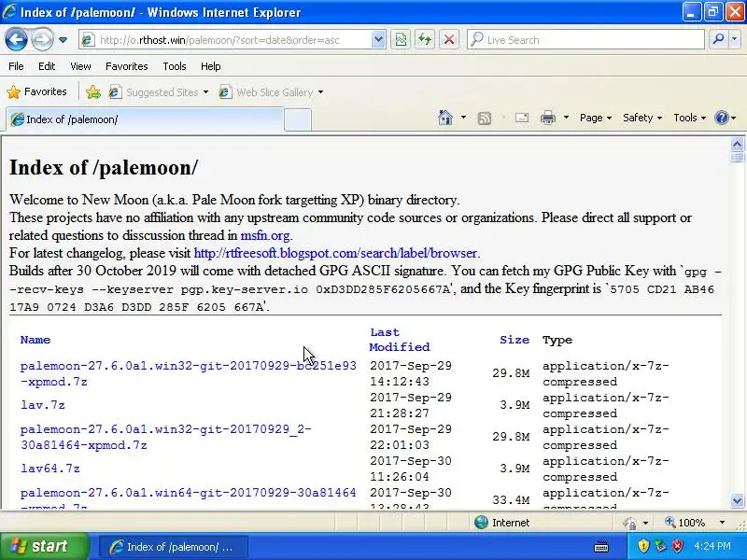This screenshot has height=560, width=747.
Task: Open the Favorites menu
Action: click(x=127, y=66)
